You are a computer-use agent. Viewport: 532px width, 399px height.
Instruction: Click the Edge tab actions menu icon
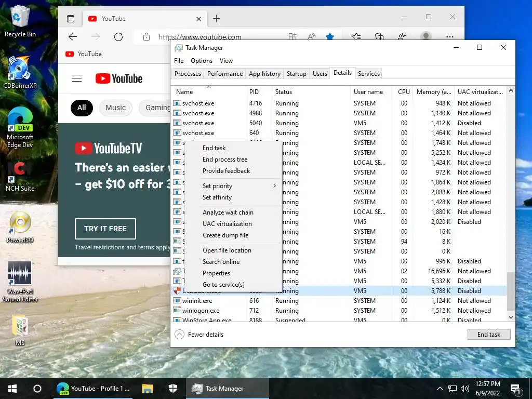coord(71,19)
